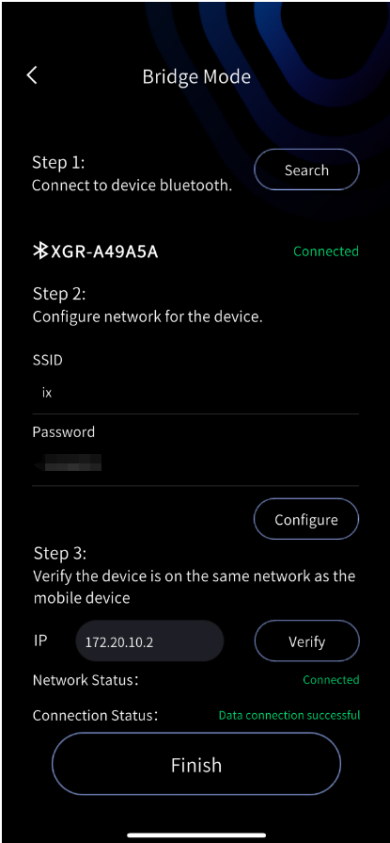Click the Configure button

tap(306, 519)
